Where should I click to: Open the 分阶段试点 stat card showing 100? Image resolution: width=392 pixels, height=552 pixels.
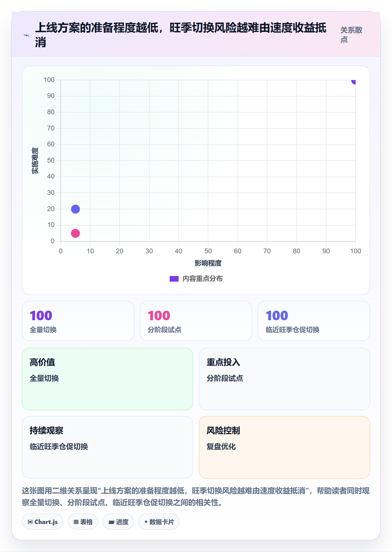coord(196,321)
